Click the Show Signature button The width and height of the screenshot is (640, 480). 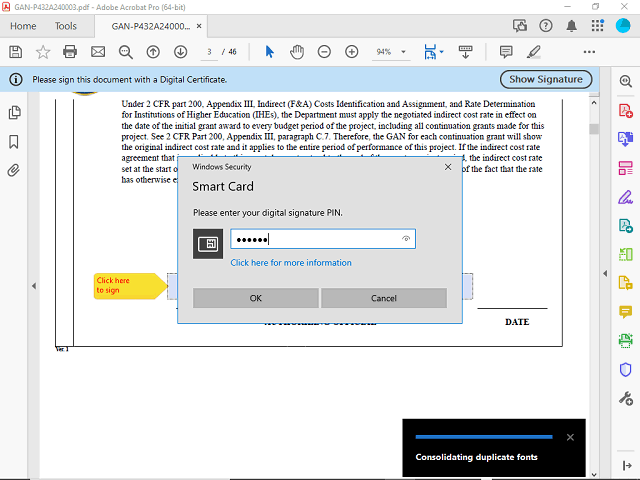pos(546,79)
